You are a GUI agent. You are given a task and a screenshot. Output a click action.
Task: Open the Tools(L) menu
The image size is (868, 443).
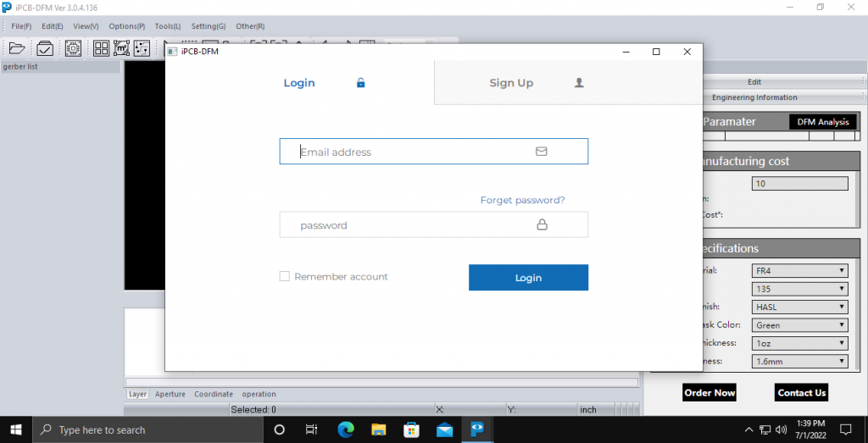(167, 26)
